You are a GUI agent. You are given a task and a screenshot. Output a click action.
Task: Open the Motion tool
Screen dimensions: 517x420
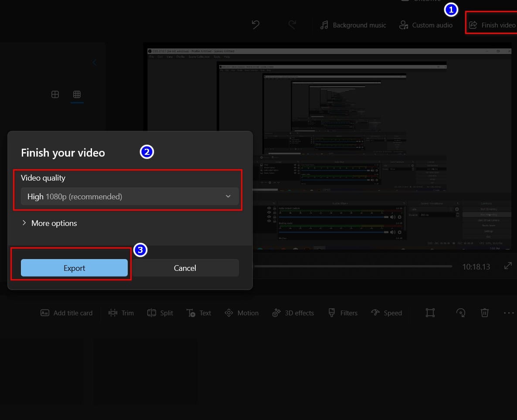point(241,313)
